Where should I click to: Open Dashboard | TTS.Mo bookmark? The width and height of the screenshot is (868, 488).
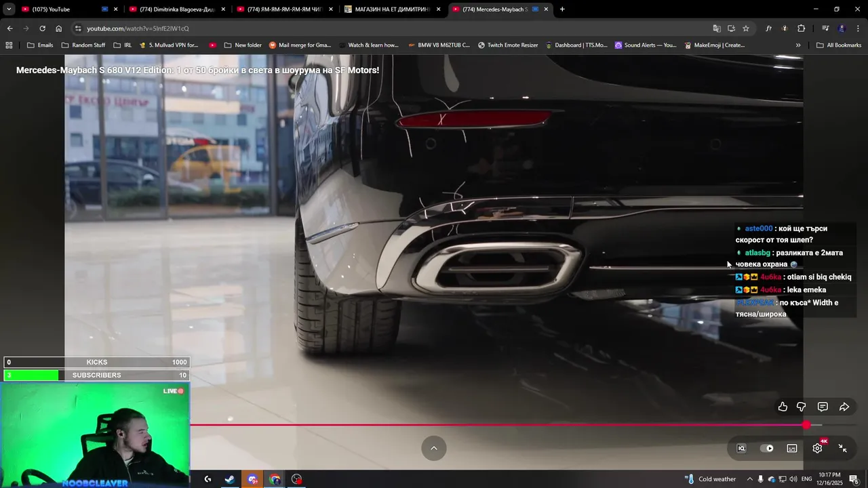tap(576, 45)
